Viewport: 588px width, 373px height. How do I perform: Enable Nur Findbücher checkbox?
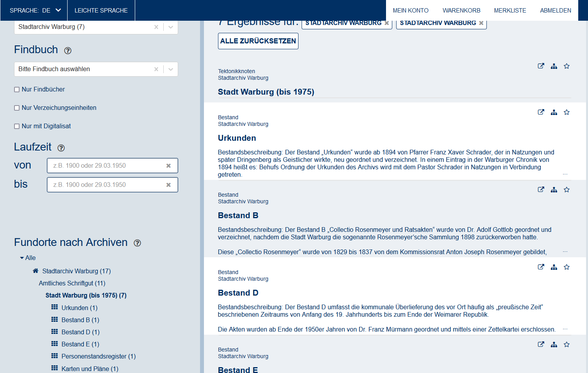tap(17, 90)
